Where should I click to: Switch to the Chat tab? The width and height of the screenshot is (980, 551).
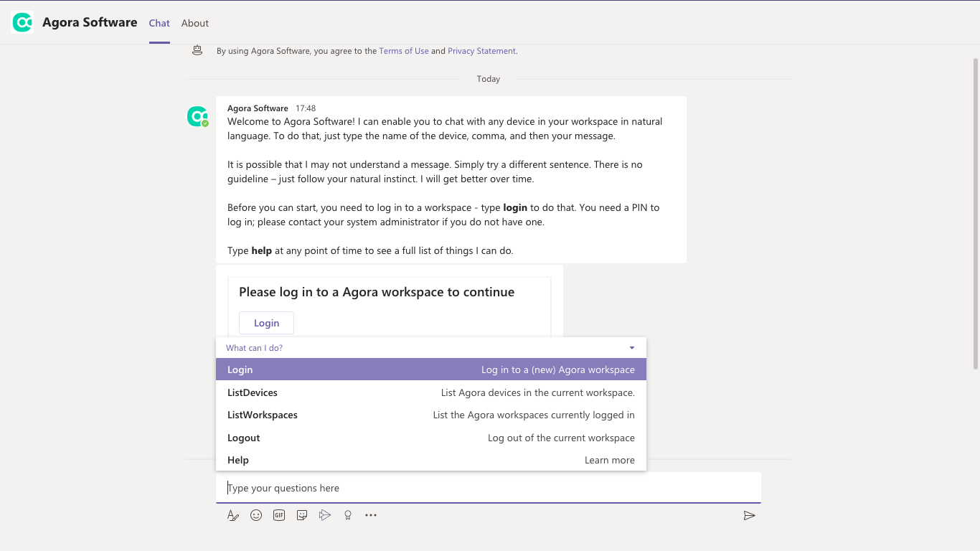159,23
